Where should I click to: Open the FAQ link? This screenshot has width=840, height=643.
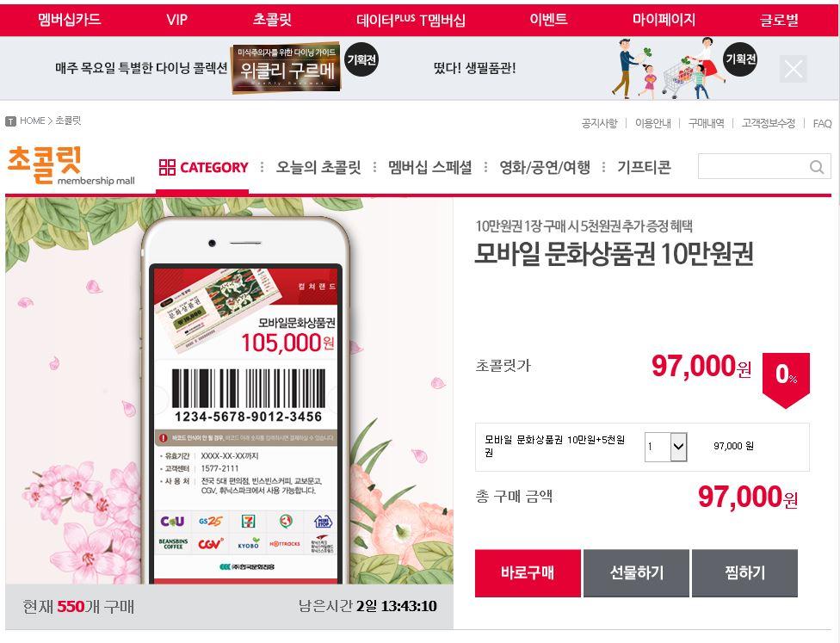pos(822,124)
